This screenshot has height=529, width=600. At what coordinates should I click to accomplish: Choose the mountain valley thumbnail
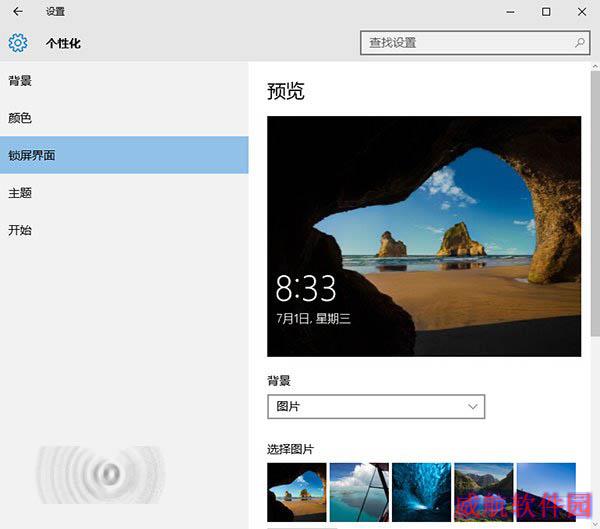tap(484, 492)
